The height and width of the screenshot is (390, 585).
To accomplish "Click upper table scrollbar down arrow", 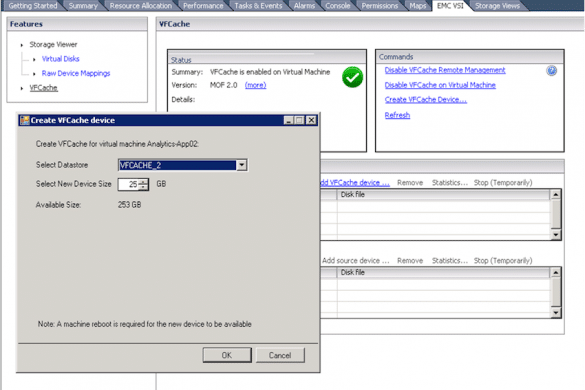I will (x=556, y=234).
